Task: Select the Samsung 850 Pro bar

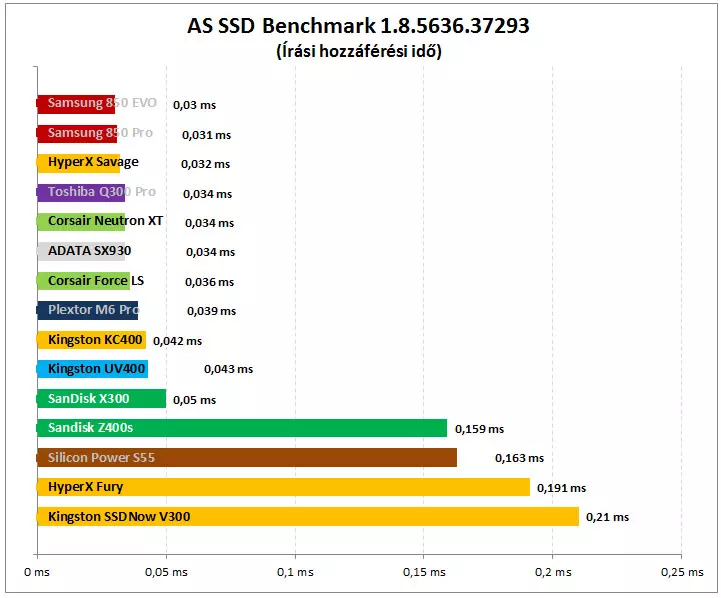Action: [77, 134]
